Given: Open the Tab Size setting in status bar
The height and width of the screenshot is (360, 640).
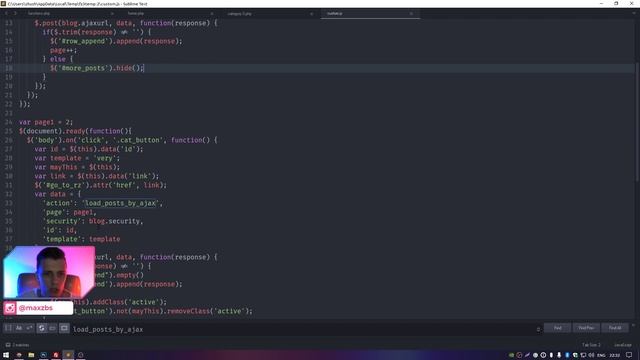Looking at the screenshot, I should [x=591, y=345].
